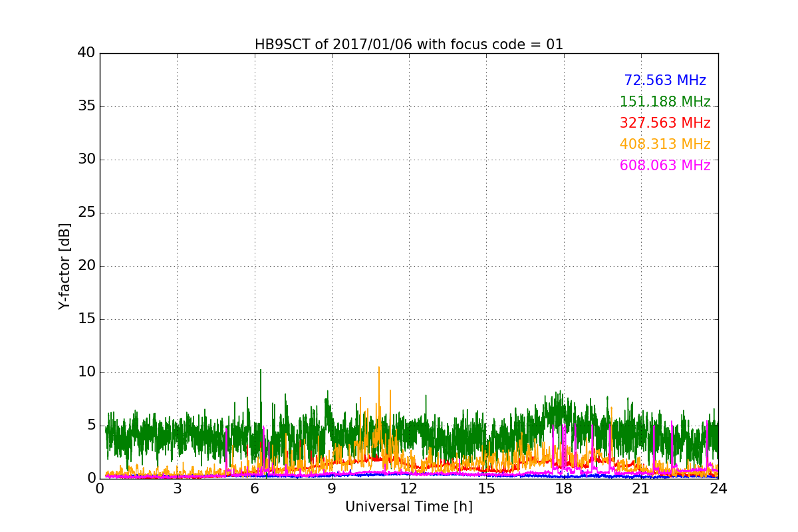Image resolution: width=798 pixels, height=532 pixels.
Task: Click the 'Universal Time [h]' axis label
Action: [x=409, y=507]
